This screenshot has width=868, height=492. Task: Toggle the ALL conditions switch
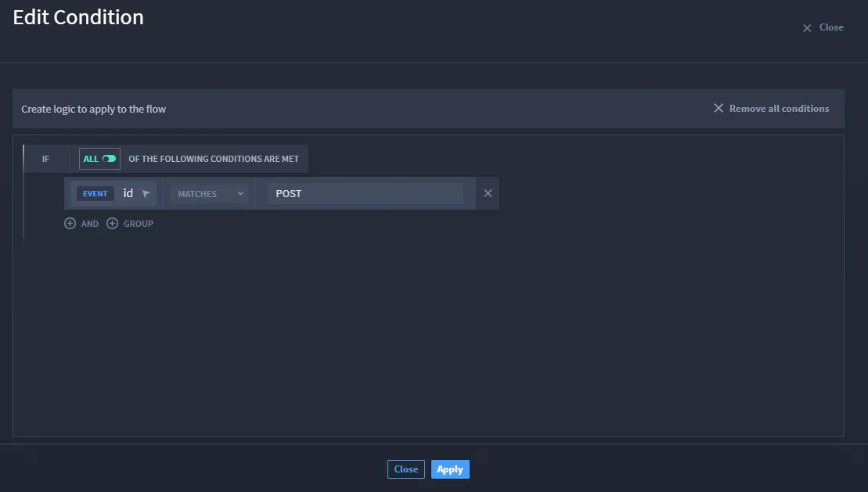109,158
